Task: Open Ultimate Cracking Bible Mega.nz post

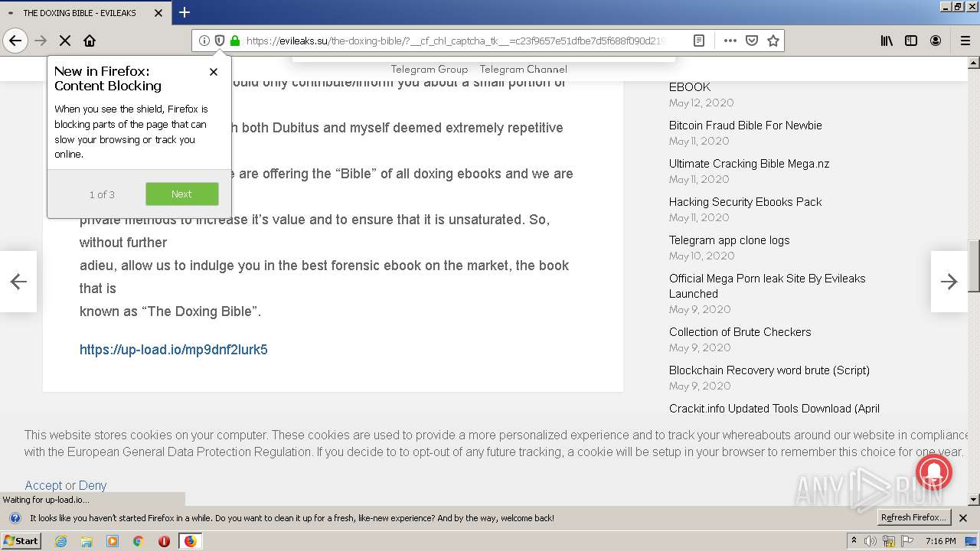Action: tap(750, 164)
